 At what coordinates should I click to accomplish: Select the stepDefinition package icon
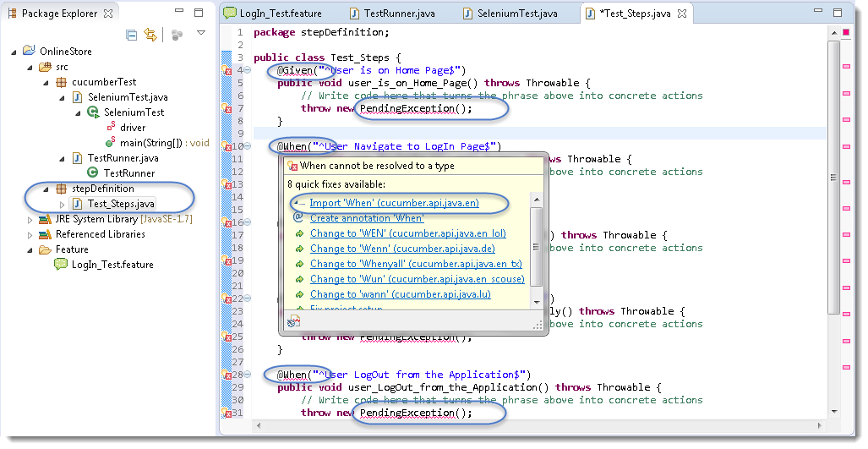(x=62, y=189)
